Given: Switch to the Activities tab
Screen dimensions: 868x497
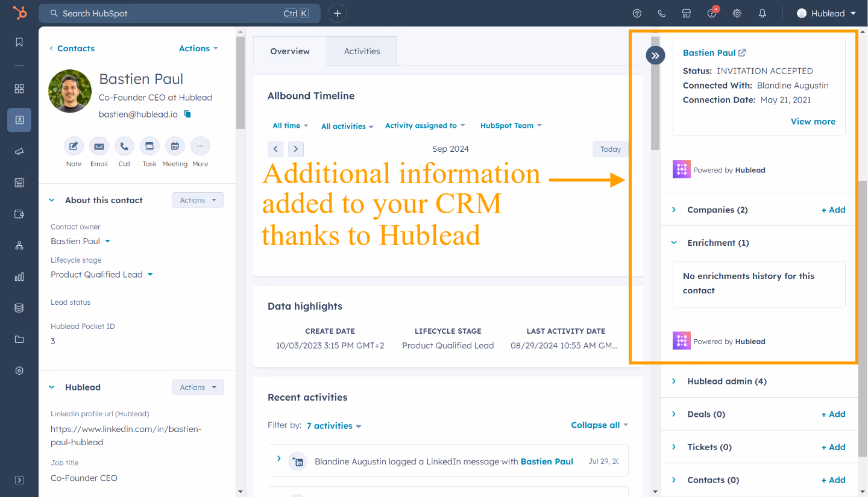Looking at the screenshot, I should tap(362, 51).
